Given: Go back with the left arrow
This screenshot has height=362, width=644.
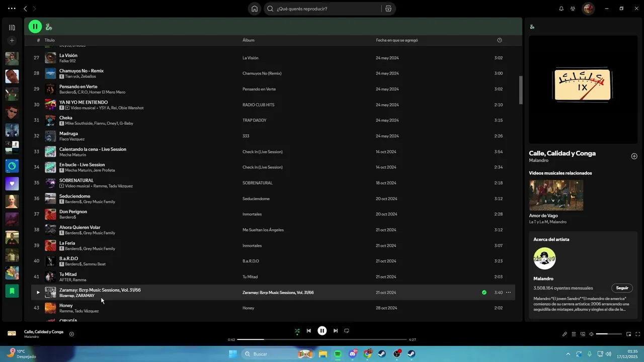Looking at the screenshot, I should pyautogui.click(x=25, y=9).
